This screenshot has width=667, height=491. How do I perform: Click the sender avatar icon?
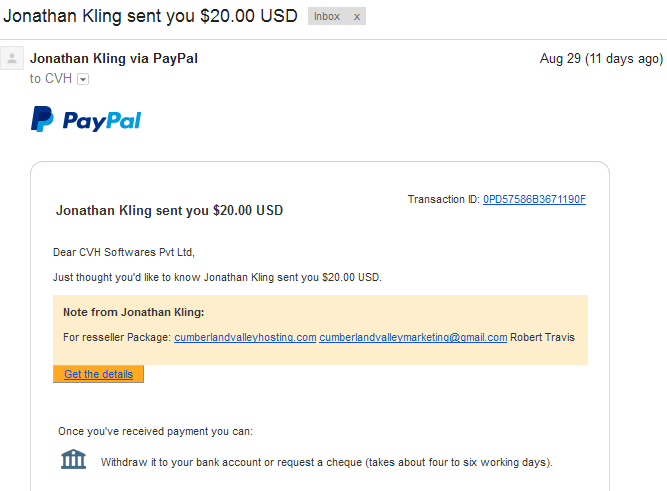(x=12, y=59)
